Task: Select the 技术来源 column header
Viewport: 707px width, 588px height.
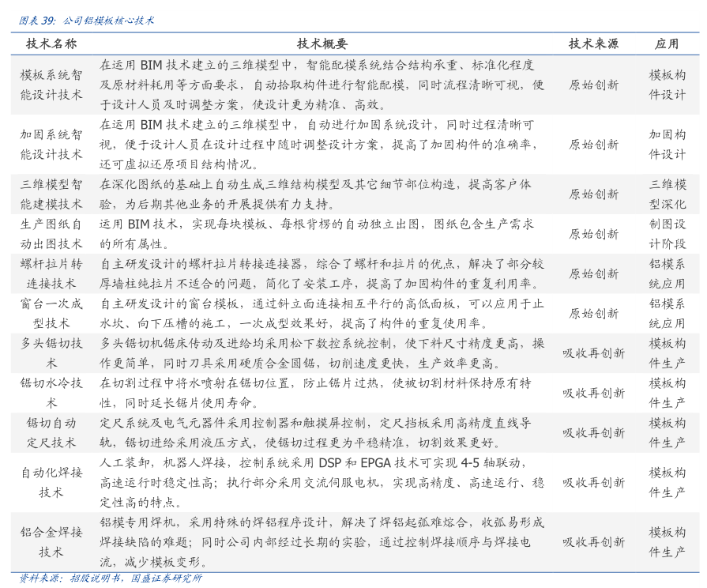Action: point(593,44)
